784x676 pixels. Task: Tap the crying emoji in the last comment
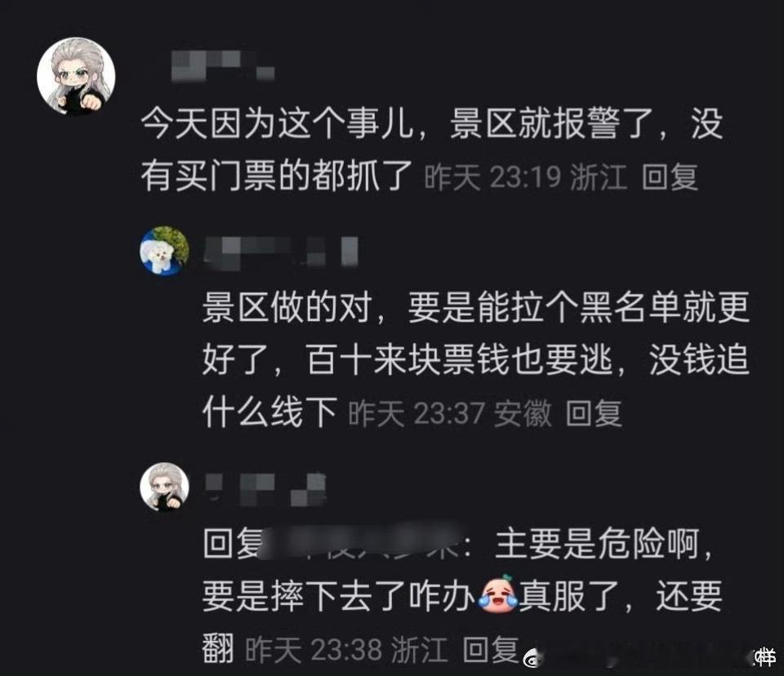pyautogui.click(x=497, y=594)
